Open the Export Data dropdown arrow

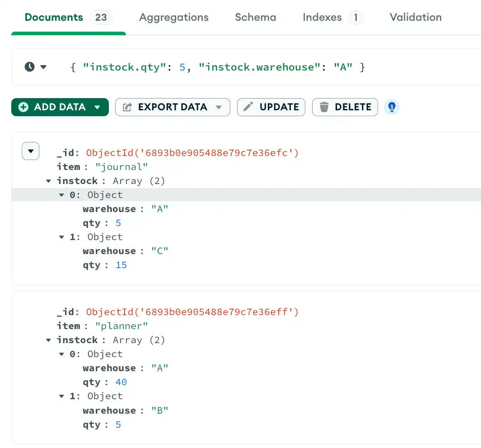click(x=218, y=107)
